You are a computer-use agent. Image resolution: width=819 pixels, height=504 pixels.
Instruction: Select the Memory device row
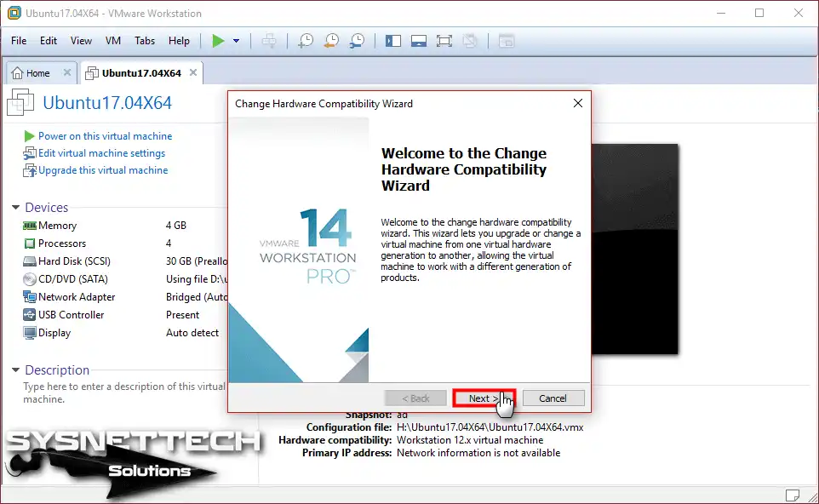coord(124,226)
